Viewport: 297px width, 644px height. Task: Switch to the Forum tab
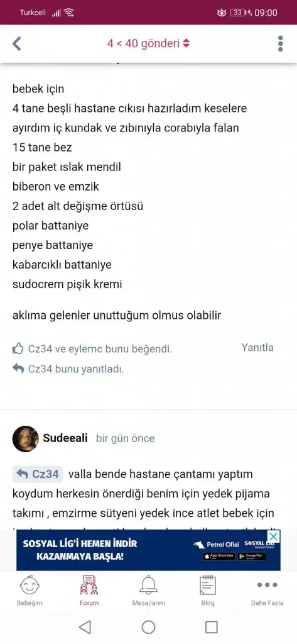point(89,591)
